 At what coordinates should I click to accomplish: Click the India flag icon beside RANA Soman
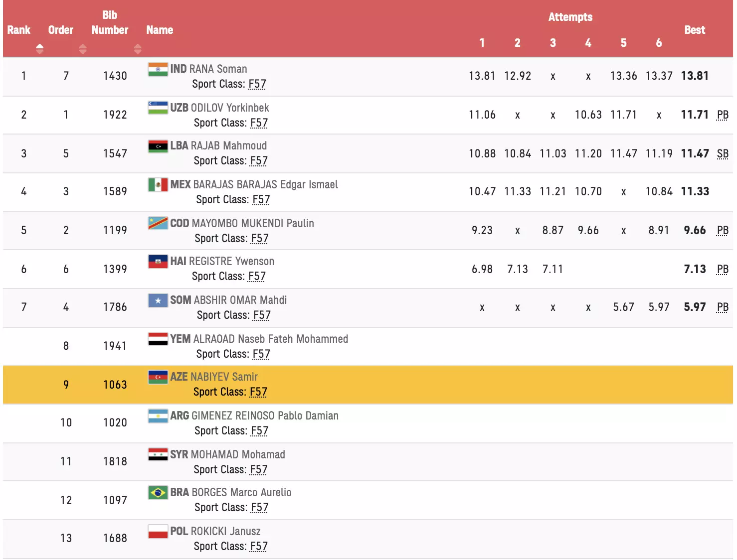158,69
